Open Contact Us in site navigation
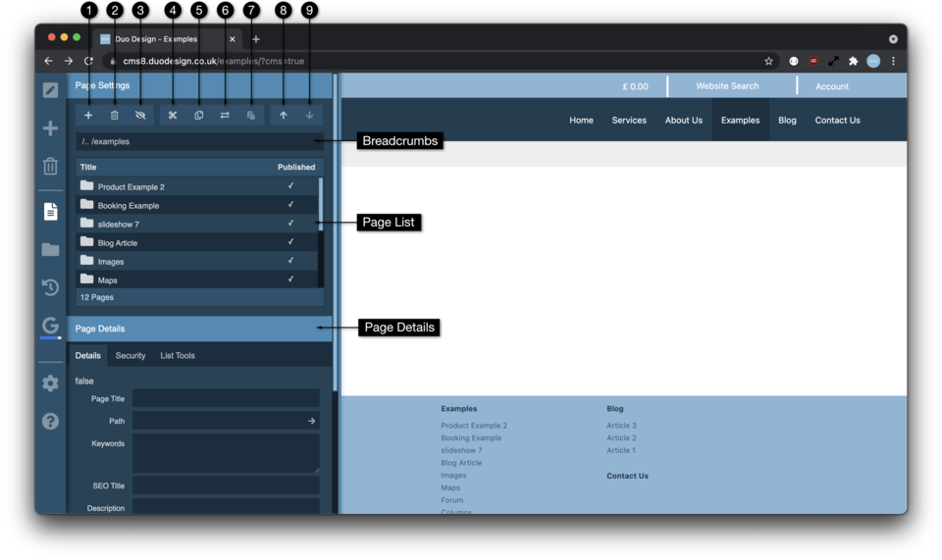 (x=837, y=120)
